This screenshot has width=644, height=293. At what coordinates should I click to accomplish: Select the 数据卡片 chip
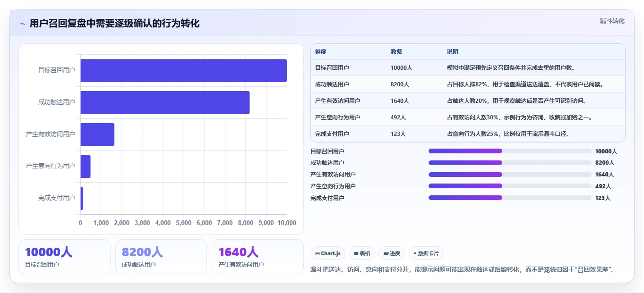(x=426, y=253)
